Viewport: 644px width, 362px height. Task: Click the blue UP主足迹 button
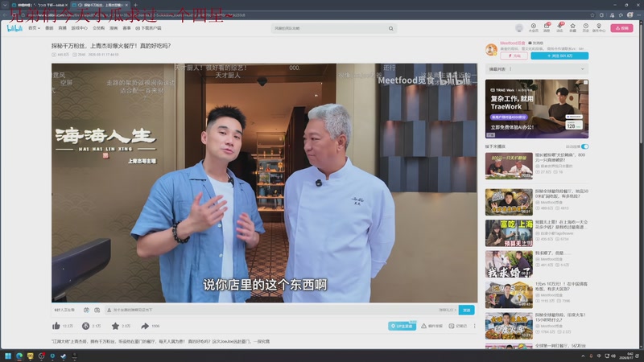click(402, 326)
